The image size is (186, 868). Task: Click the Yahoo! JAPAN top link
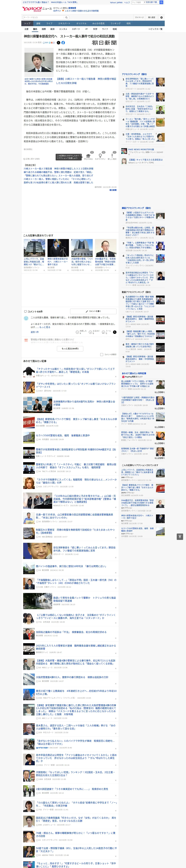pyautogui.click(x=116, y=2)
